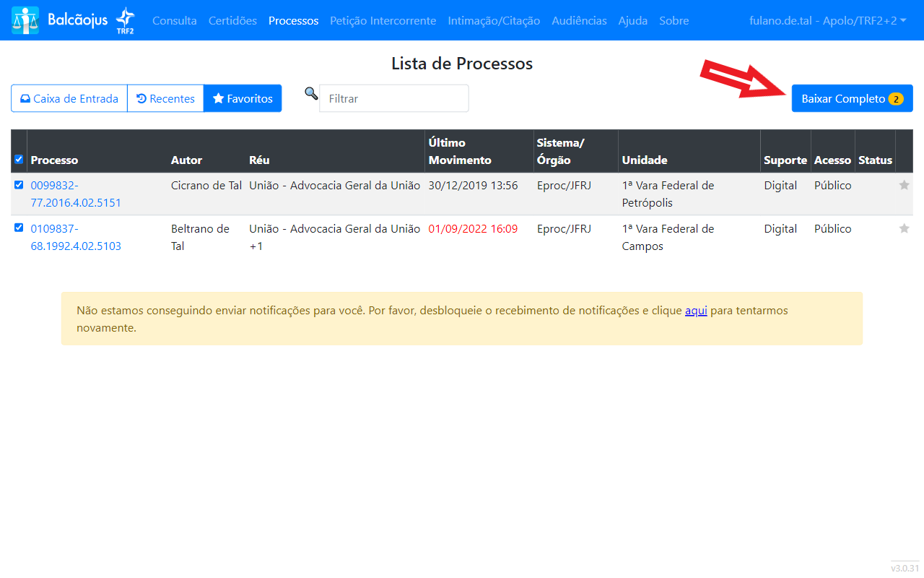Uncheck the Cicrano de Tal process row

coord(19,185)
